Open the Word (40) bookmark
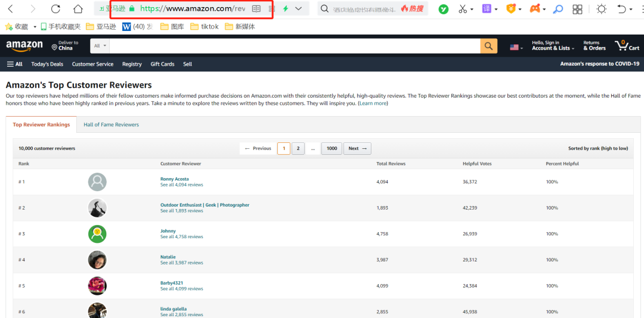Viewport: 644px width, 318px height. coord(138,27)
